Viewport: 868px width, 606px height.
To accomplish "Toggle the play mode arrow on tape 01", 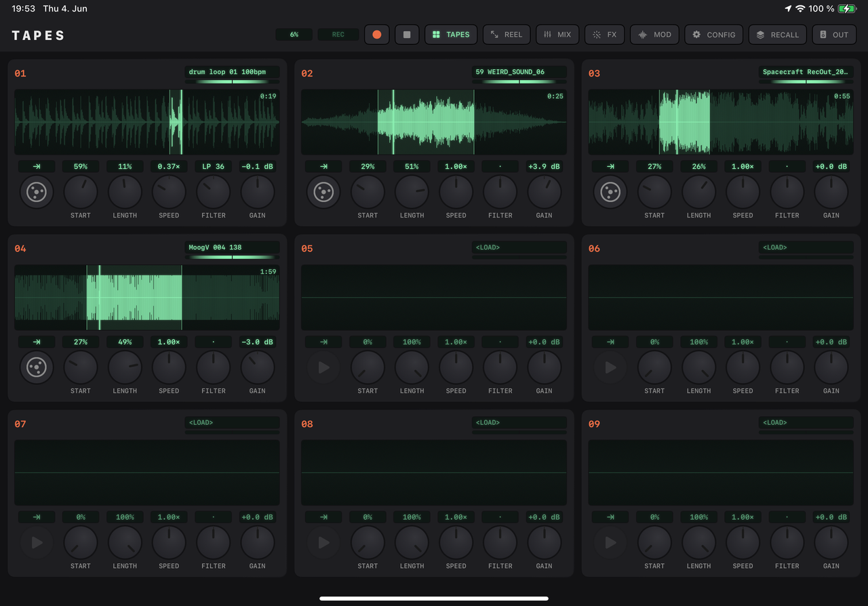I will (x=37, y=167).
